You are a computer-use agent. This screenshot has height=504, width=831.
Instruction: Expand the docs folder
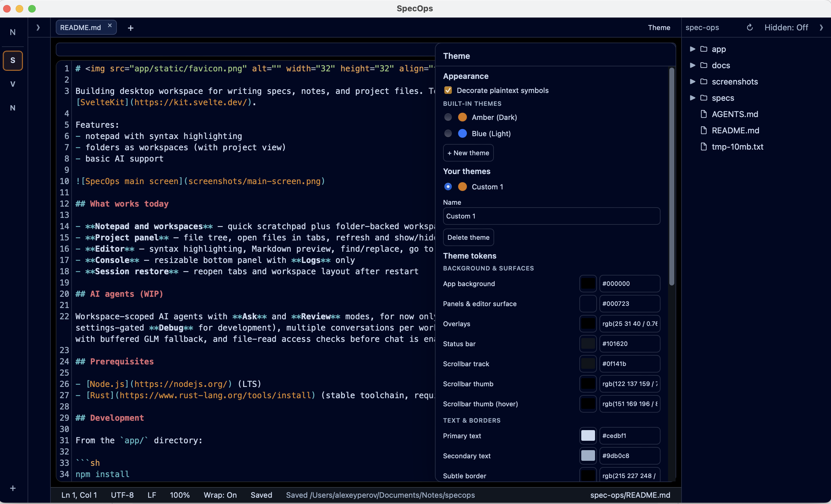pyautogui.click(x=692, y=65)
